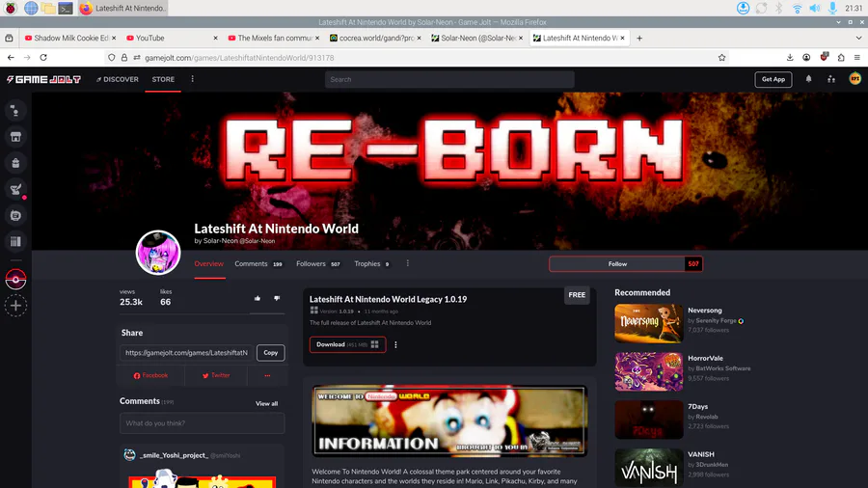The height and width of the screenshot is (488, 868).
Task: Share the game on Facebook
Action: click(150, 375)
